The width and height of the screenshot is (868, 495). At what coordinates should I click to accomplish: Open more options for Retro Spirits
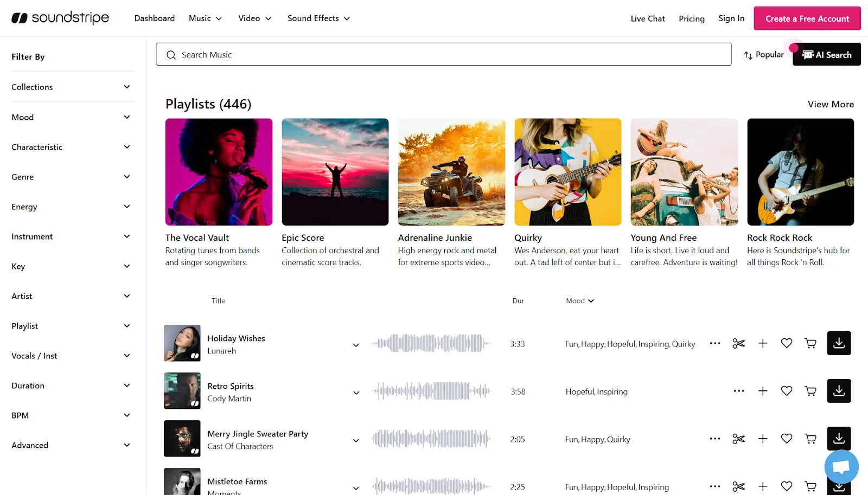(x=739, y=391)
